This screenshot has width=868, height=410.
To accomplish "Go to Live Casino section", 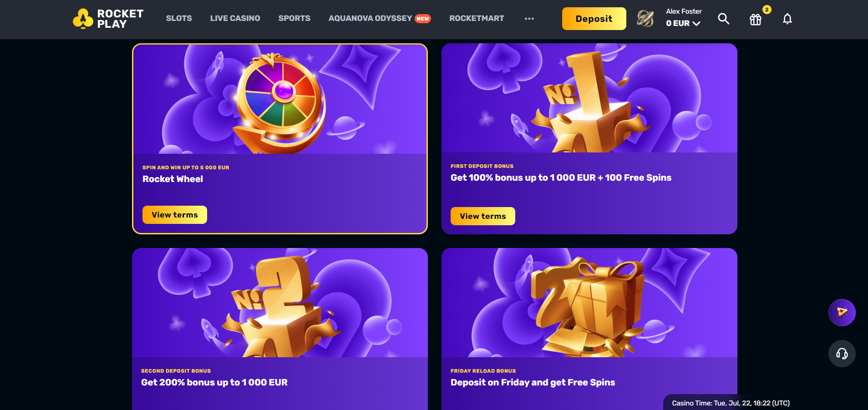I will coord(235,18).
